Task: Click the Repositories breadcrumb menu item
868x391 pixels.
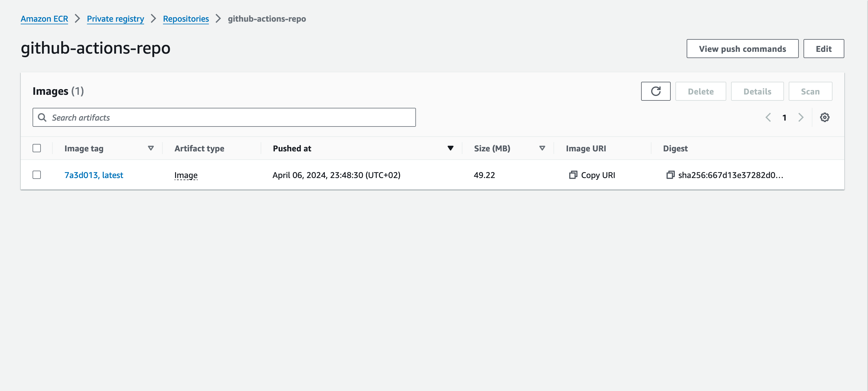Action: point(185,18)
